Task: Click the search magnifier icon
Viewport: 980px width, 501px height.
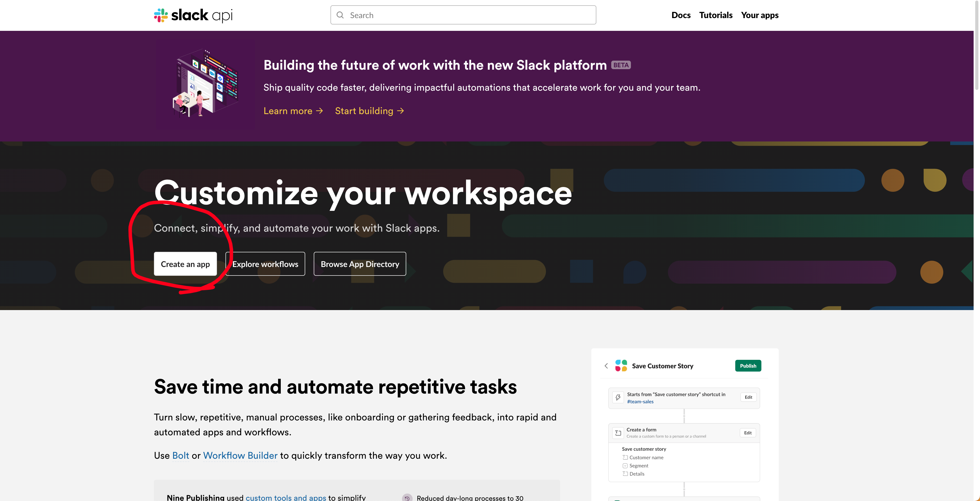Action: (x=340, y=15)
